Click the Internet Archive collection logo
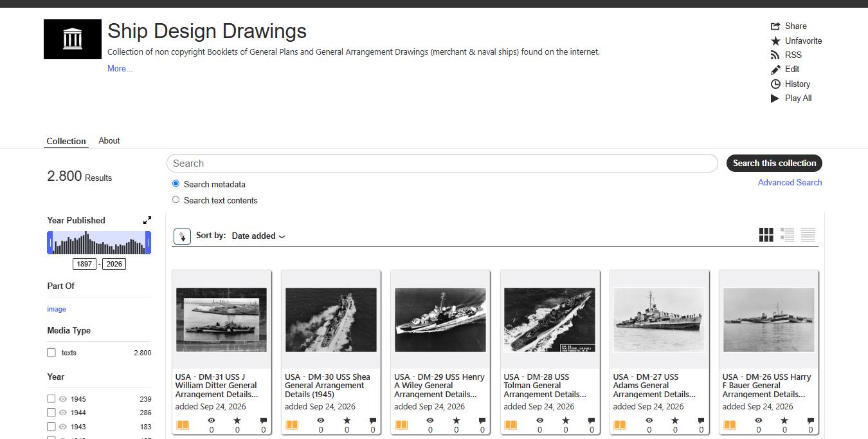The width and height of the screenshot is (868, 439). click(73, 39)
